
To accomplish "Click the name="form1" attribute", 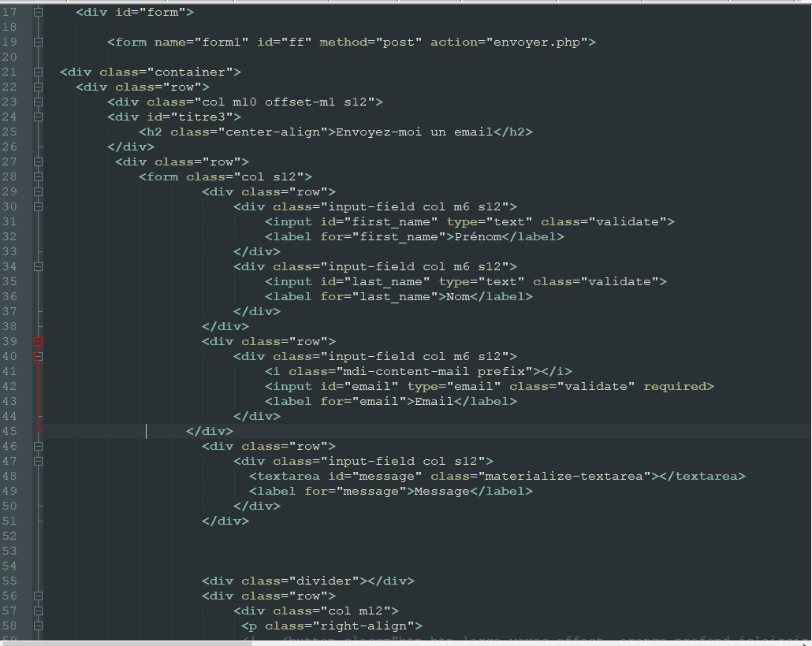I will [x=202, y=42].
